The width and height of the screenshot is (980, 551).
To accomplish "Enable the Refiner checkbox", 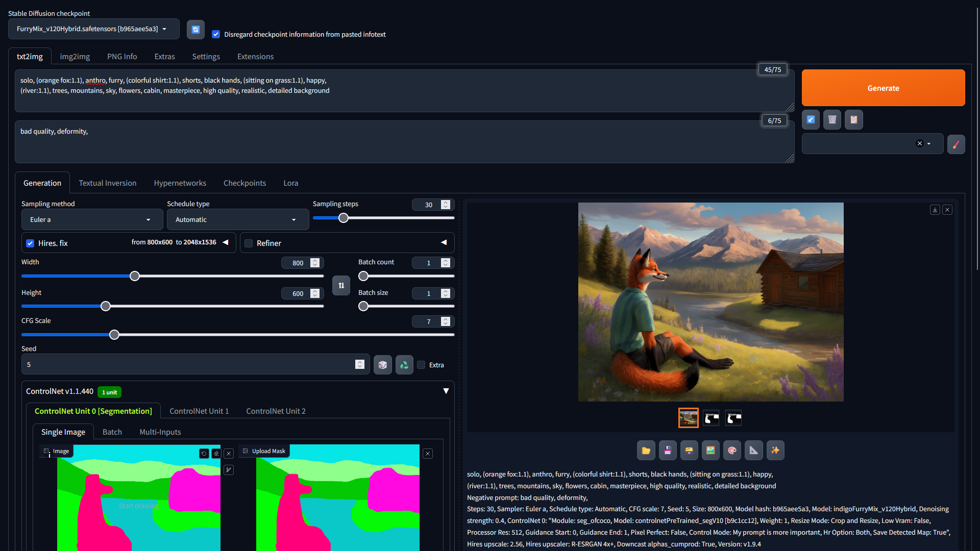I will (249, 243).
